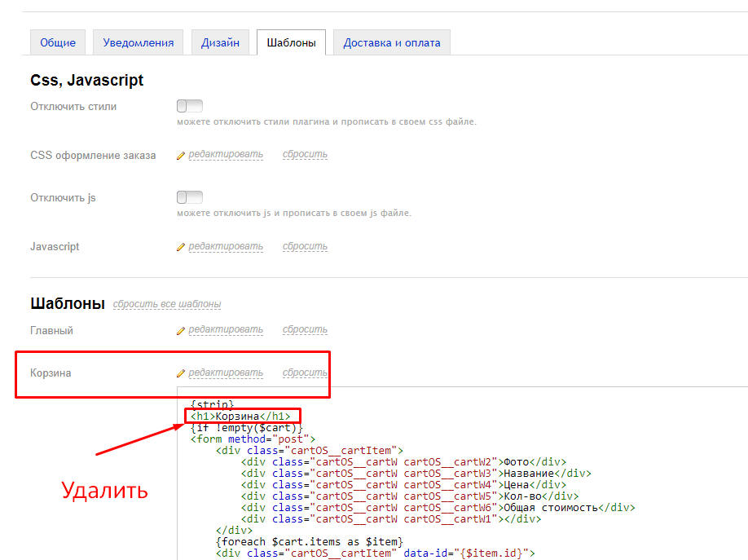Reset the Корзина template with сбросить
Screen dimensions: 748x560
point(305,373)
